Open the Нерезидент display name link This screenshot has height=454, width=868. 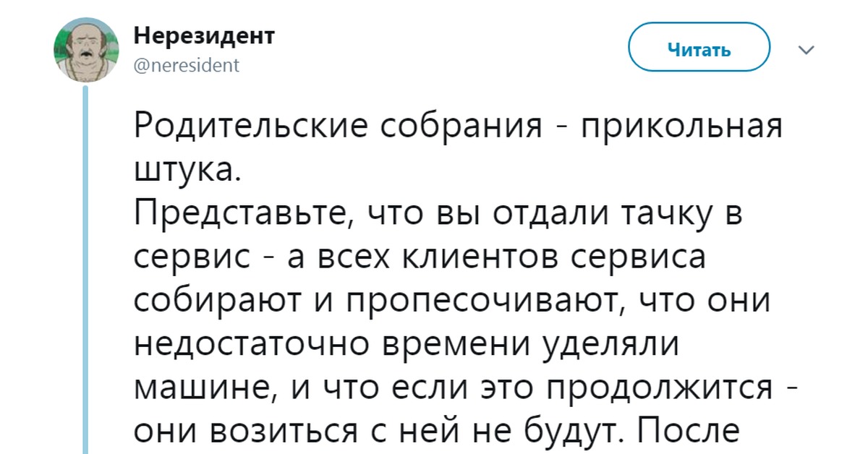tap(205, 35)
